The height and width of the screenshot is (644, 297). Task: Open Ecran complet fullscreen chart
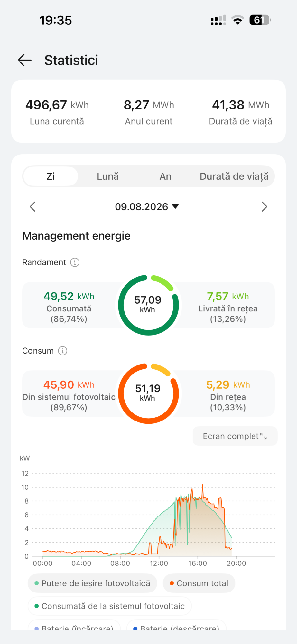(235, 436)
